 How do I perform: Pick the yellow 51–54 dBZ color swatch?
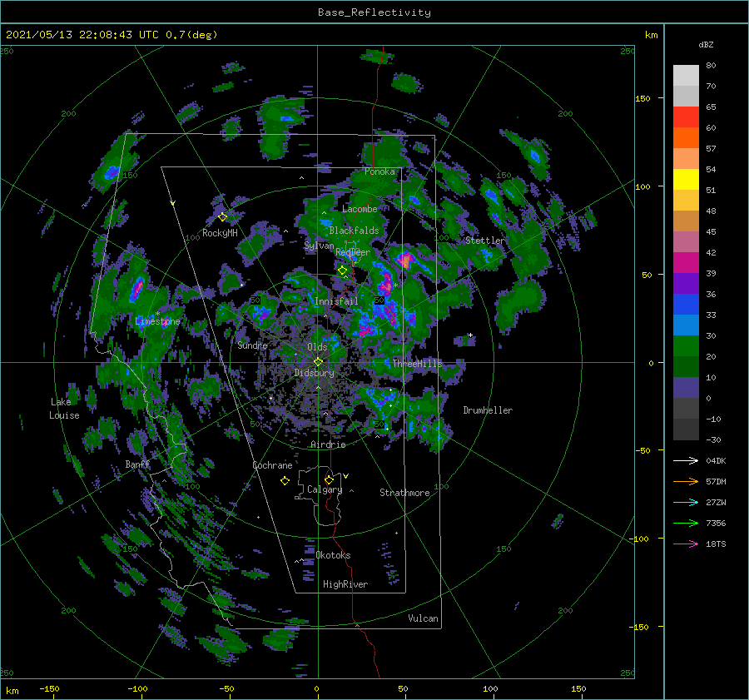pyautogui.click(x=686, y=180)
